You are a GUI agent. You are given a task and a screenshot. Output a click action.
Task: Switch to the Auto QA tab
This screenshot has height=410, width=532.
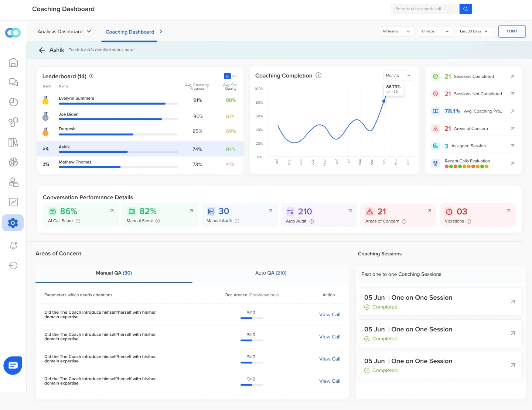pyautogui.click(x=271, y=273)
